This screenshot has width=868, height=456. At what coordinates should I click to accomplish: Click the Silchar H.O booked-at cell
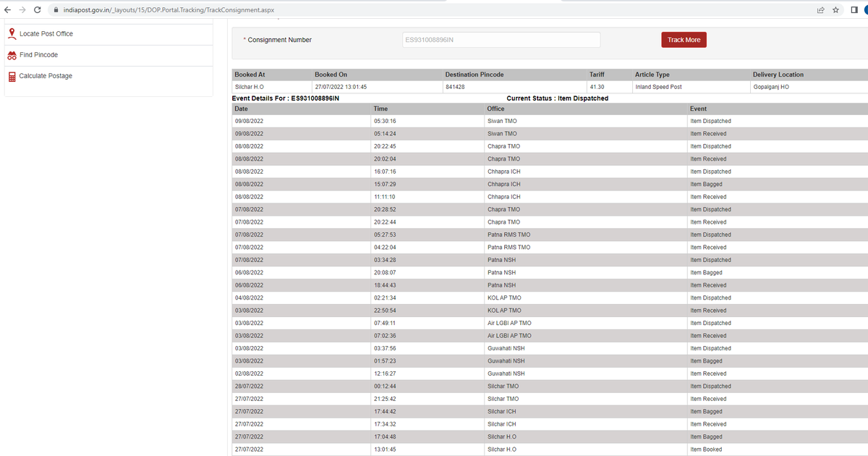[249, 87]
